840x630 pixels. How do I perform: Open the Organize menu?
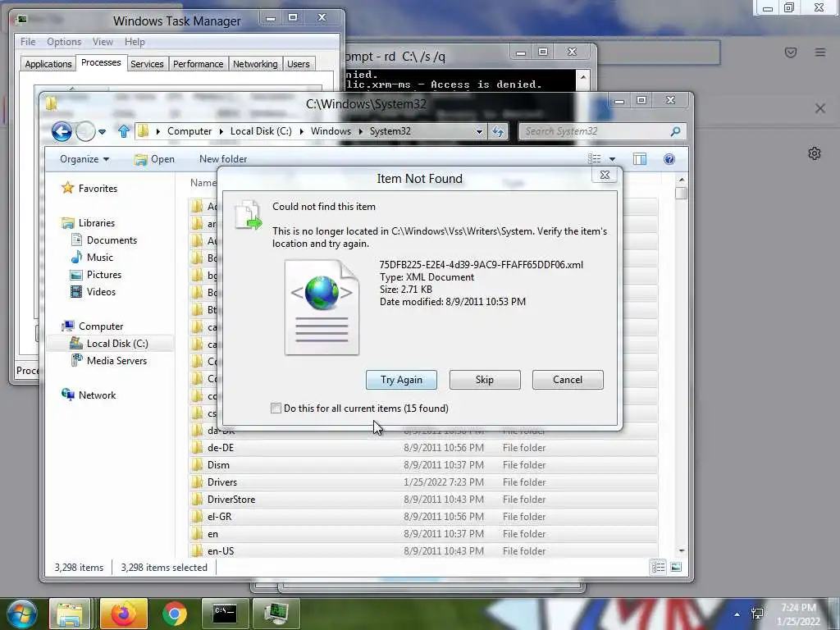(84, 159)
